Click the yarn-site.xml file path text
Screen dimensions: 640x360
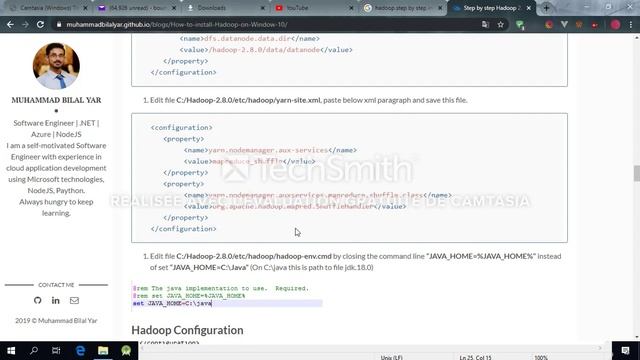pyautogui.click(x=249, y=100)
